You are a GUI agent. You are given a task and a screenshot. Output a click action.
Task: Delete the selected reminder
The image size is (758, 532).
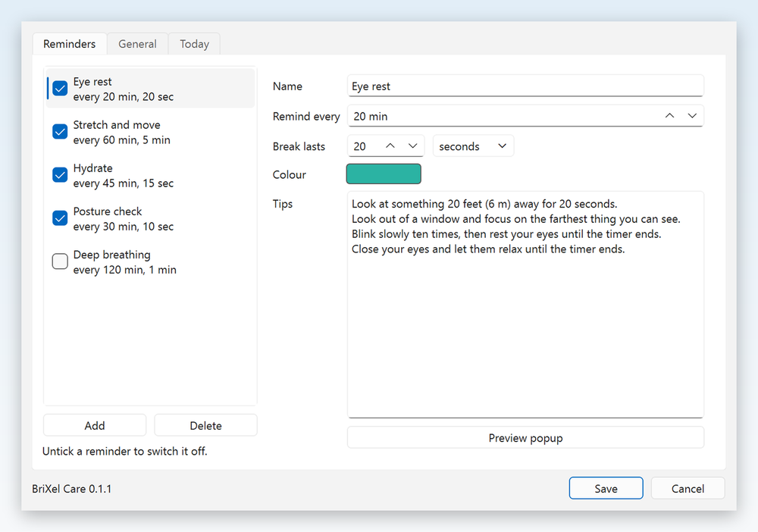click(x=206, y=425)
